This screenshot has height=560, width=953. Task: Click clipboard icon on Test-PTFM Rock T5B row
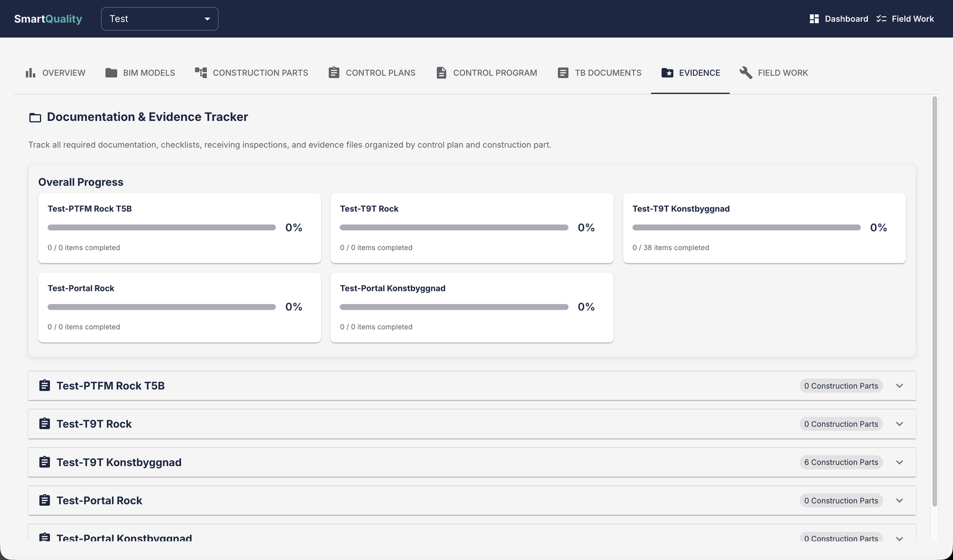pos(45,386)
